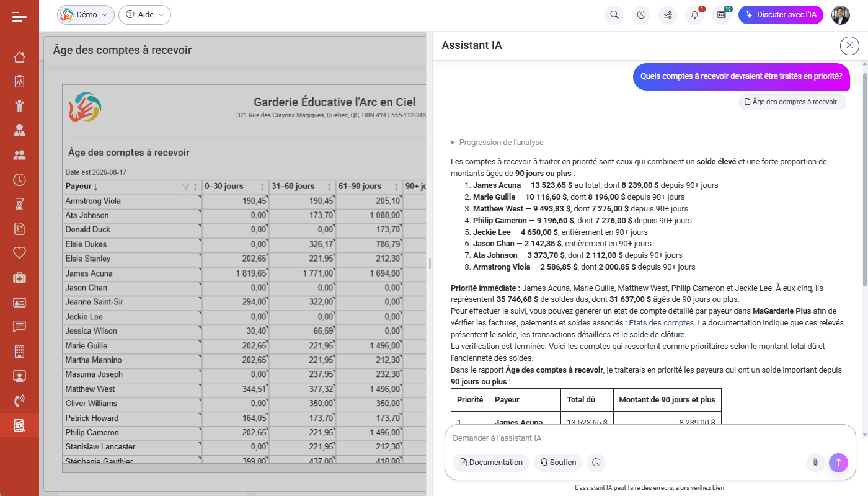Open the hourglass sidebar icon
The image size is (868, 496).
19,204
